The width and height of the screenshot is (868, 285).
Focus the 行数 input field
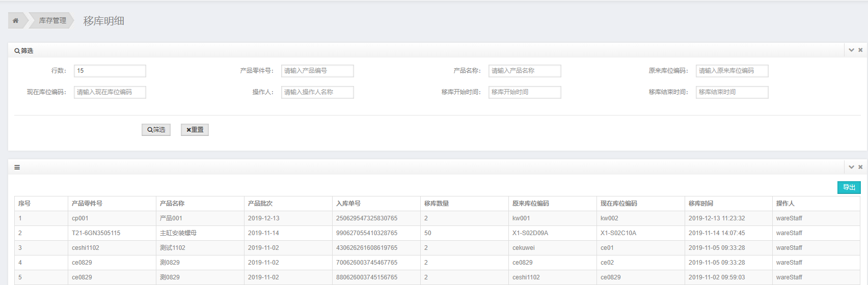[110, 71]
